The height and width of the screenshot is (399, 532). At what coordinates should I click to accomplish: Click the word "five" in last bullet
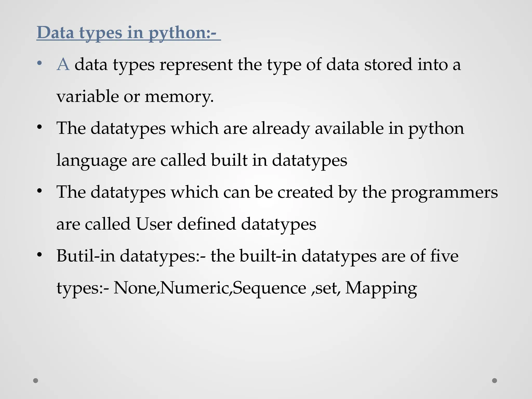(444, 256)
